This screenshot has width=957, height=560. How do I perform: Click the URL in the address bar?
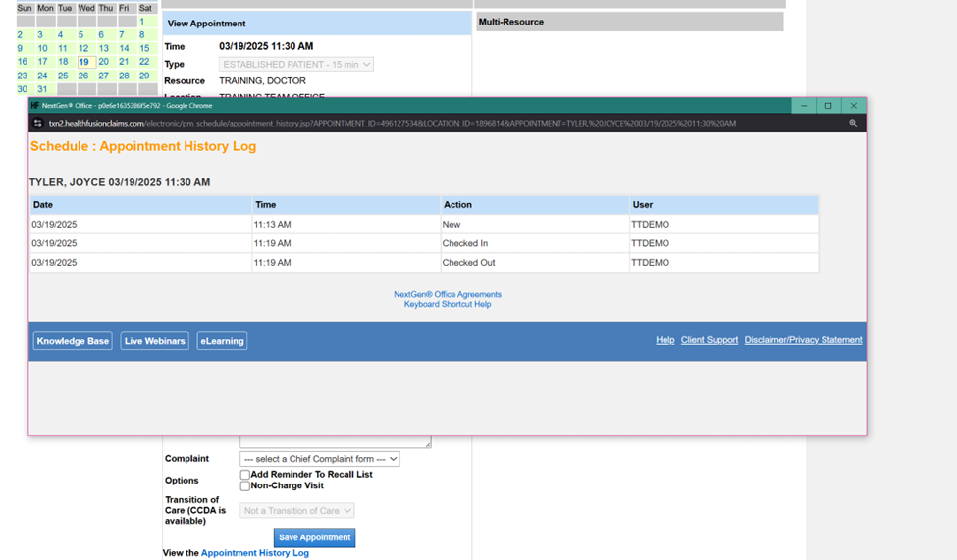(393, 124)
